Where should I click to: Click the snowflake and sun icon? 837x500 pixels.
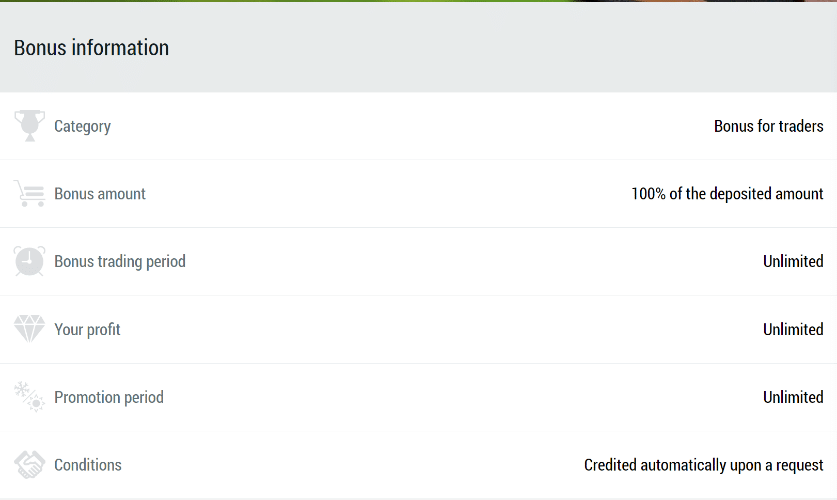point(29,396)
